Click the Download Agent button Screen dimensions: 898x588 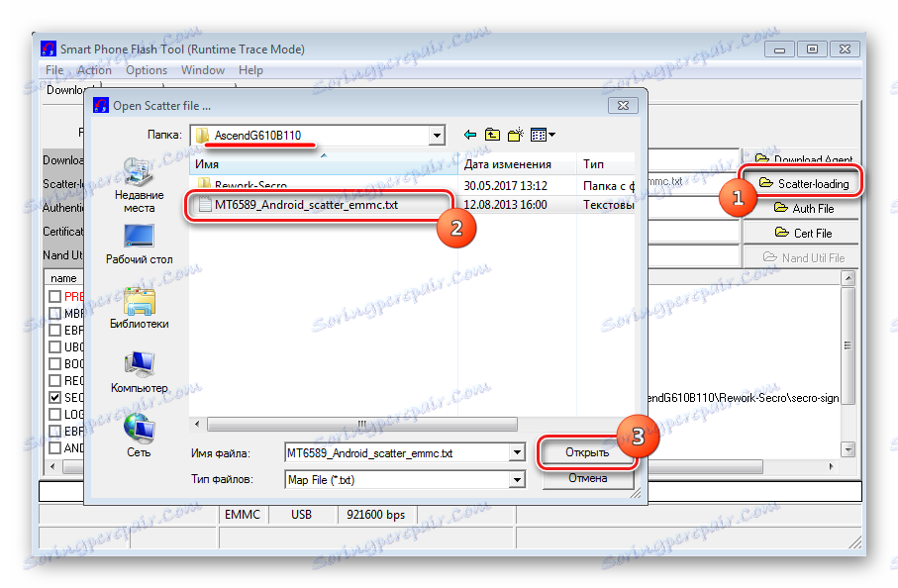coord(804,159)
